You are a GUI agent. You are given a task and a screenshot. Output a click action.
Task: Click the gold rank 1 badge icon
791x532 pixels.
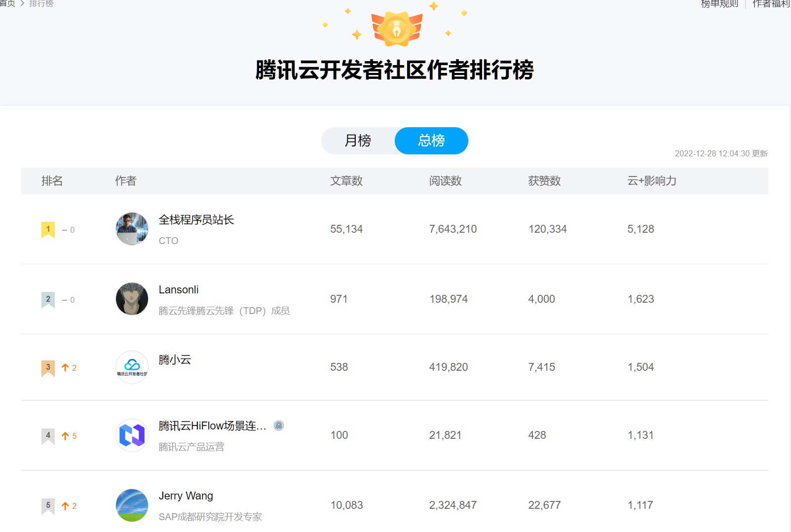point(48,230)
